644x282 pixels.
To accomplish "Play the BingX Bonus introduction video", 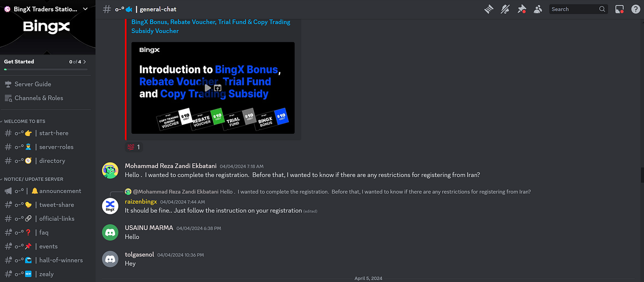I will (208, 88).
